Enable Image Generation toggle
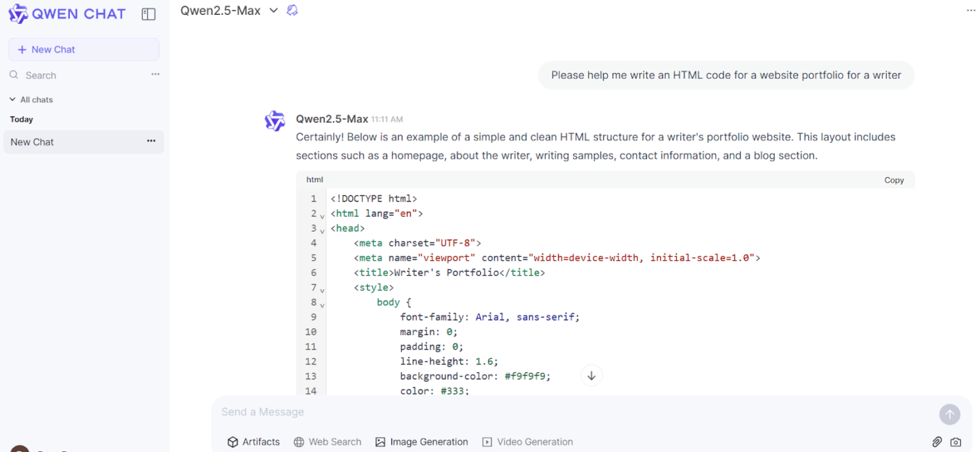This screenshot has width=980, height=452. 421,442
